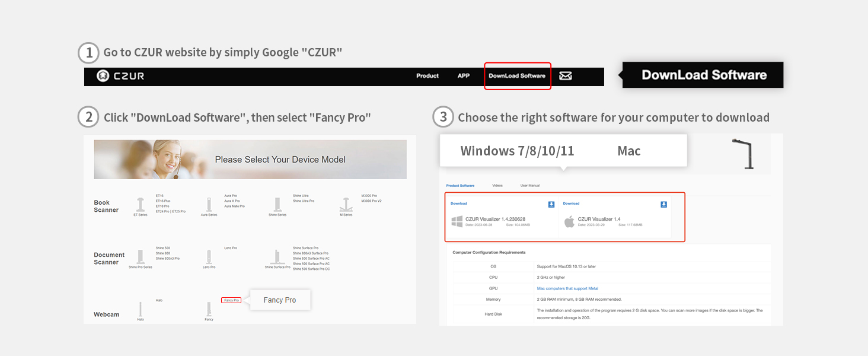Click the Apple logo beside CZUR Visualizer 1.4
This screenshot has width=868, height=356.
pos(569,222)
